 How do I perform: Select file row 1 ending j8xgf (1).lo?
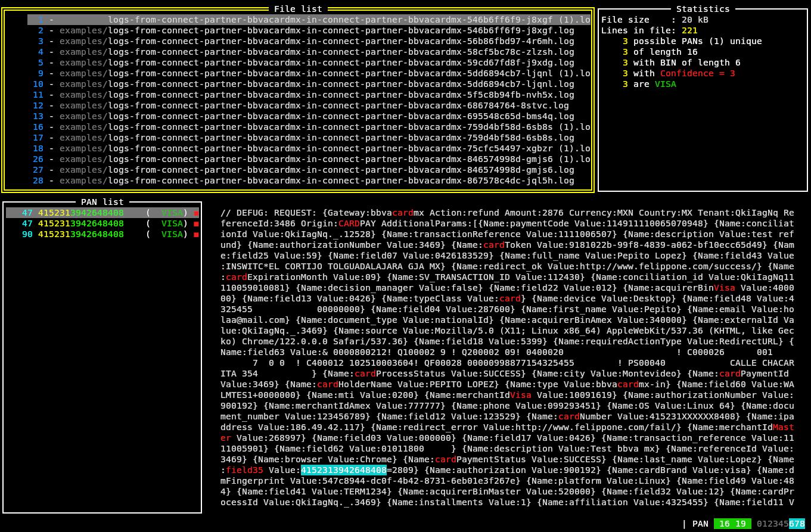309,20
